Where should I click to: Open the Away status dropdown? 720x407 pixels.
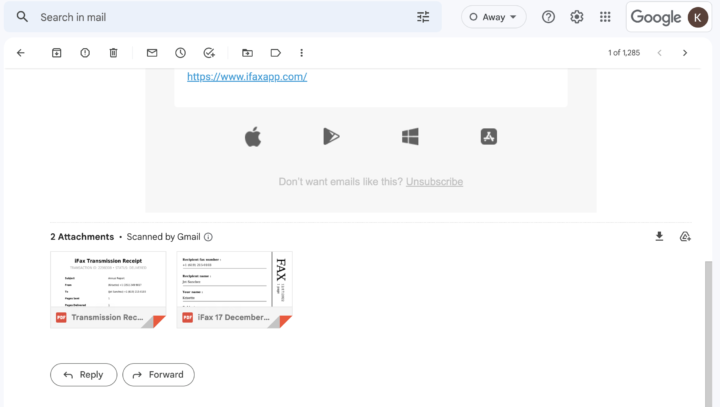click(x=494, y=17)
